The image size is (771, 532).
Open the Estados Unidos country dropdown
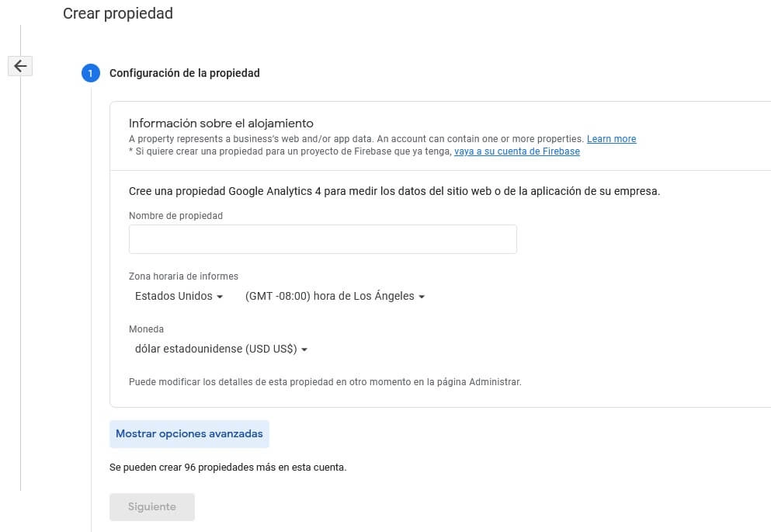click(x=179, y=296)
